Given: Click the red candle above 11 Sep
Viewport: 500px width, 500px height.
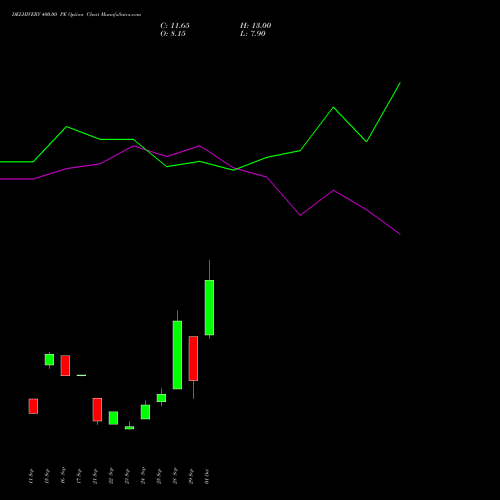Looking at the screenshot, I should point(33,406).
